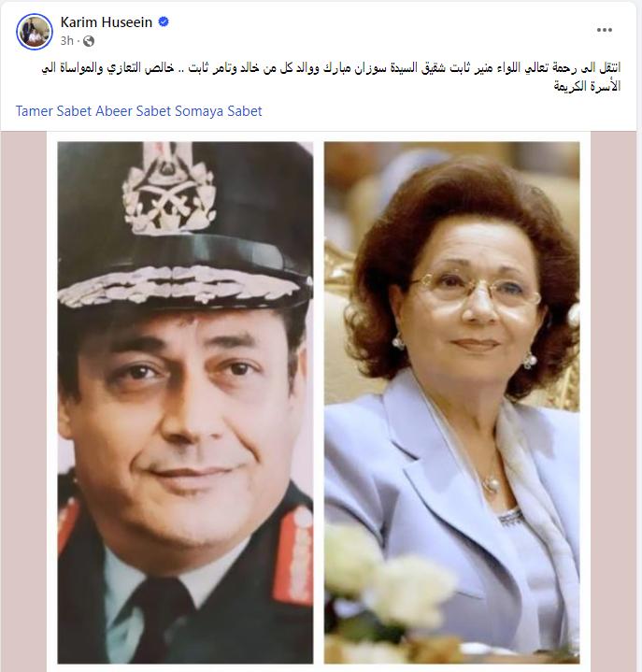Click the second line of Arabic post text
Screen dimensions: 642x672
coord(587,86)
